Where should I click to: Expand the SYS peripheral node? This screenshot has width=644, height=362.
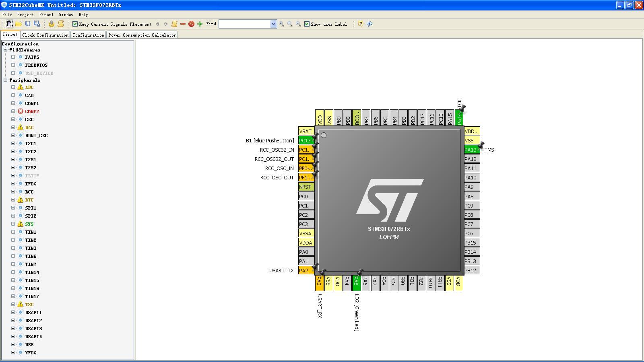pyautogui.click(x=13, y=224)
